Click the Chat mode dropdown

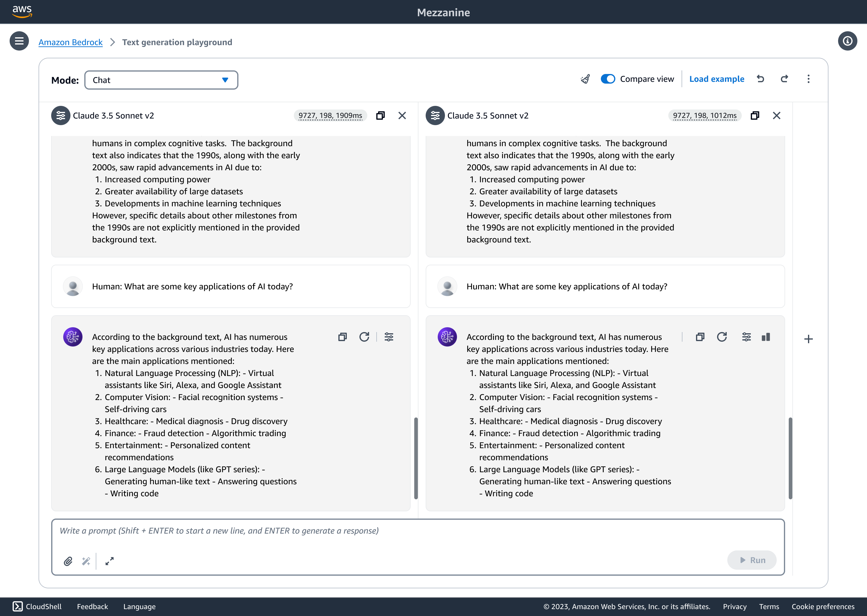click(161, 79)
